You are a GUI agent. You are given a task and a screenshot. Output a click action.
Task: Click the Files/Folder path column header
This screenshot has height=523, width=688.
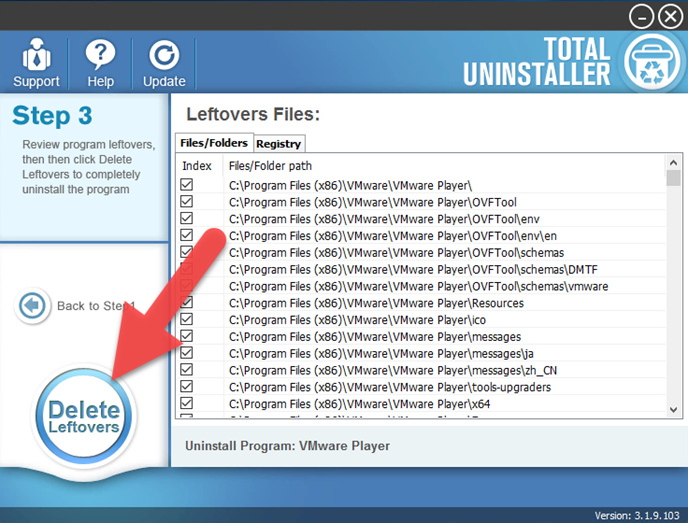click(x=270, y=166)
